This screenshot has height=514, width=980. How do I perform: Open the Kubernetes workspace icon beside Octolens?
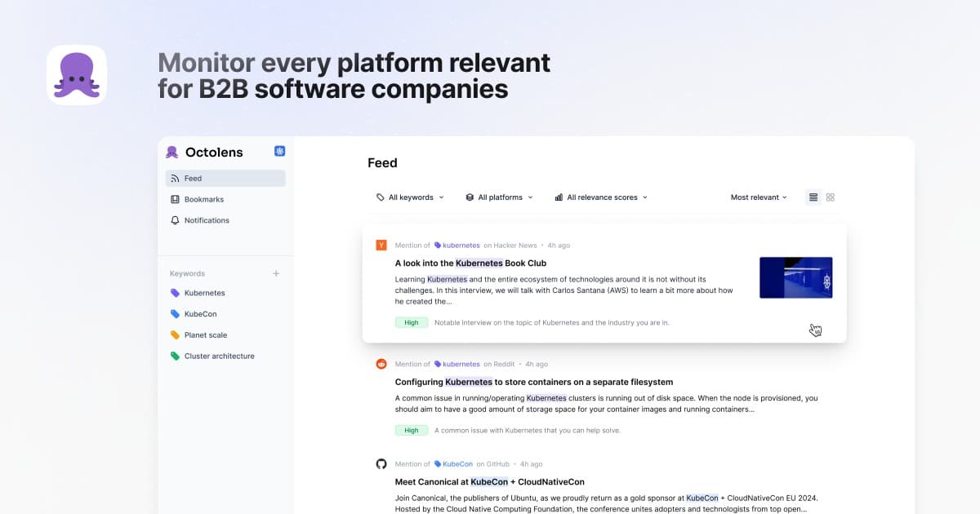[x=279, y=152]
